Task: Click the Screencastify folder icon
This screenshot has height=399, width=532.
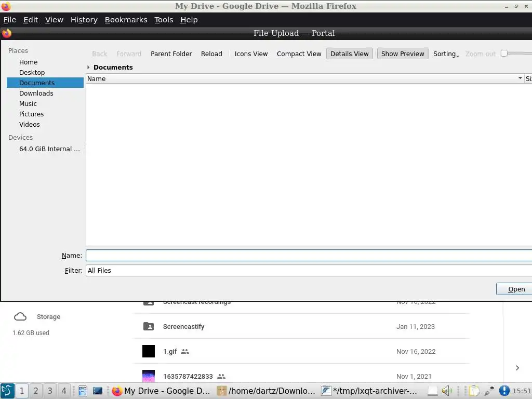Action: pyautogui.click(x=148, y=326)
